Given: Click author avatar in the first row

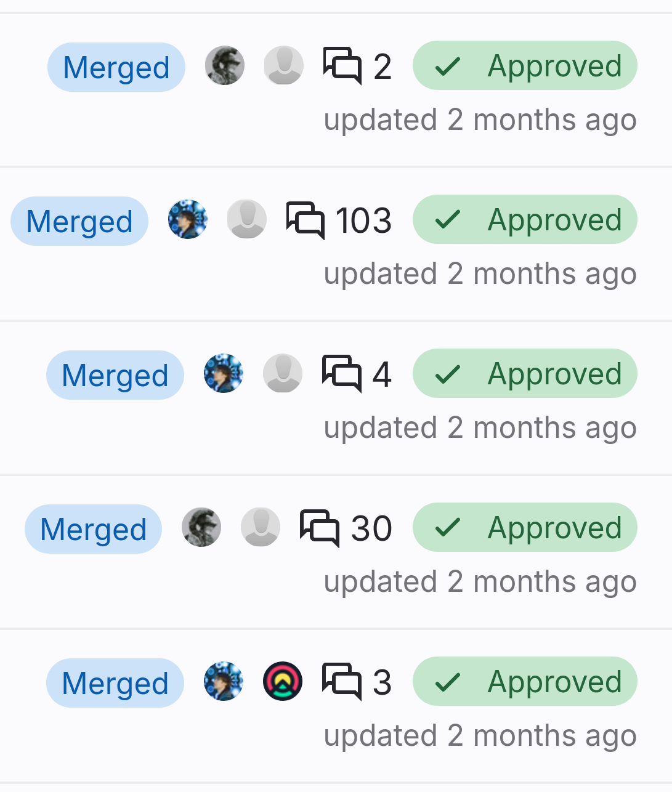Looking at the screenshot, I should pyautogui.click(x=225, y=65).
